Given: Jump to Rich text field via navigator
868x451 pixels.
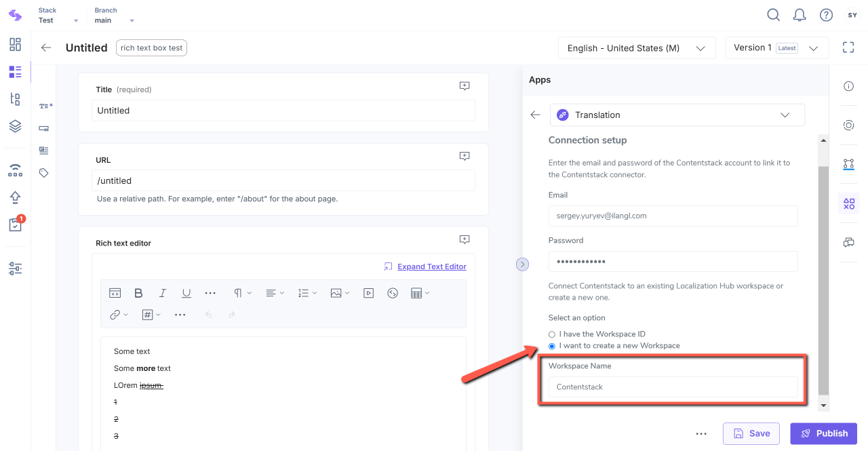Looking at the screenshot, I should coord(44,151).
